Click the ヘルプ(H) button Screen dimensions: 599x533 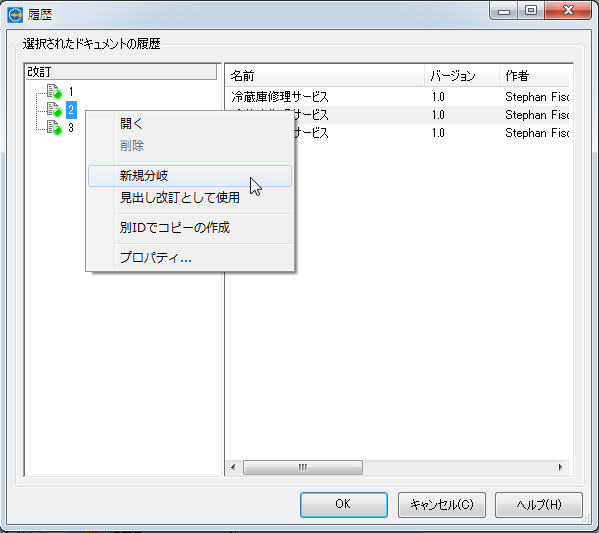tap(539, 504)
